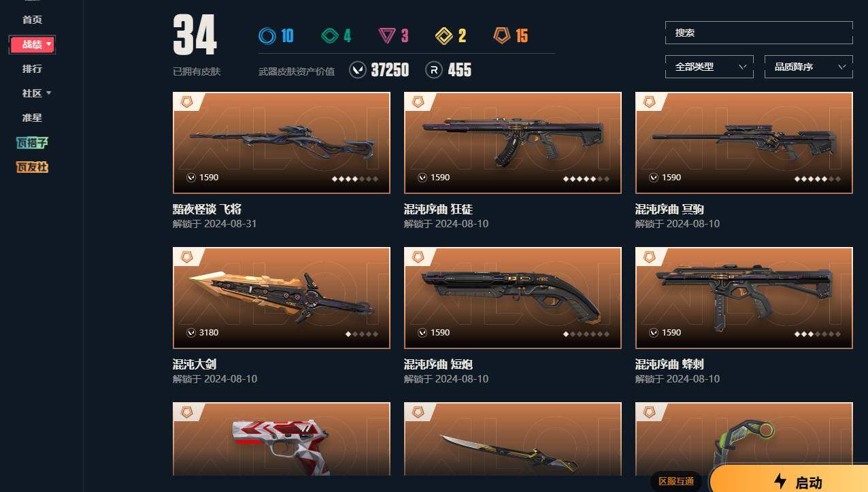Open 准星 in the sidebar
Viewport: 868px width, 492px height.
32,118
